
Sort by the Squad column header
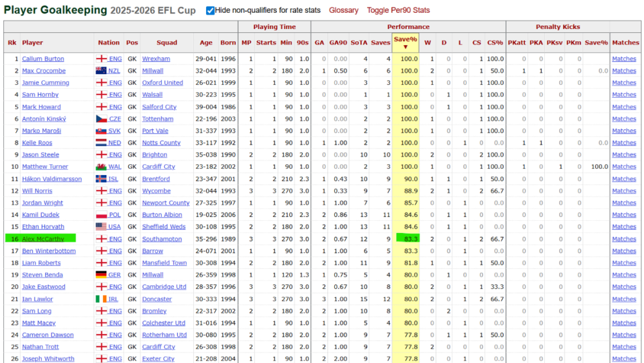166,42
